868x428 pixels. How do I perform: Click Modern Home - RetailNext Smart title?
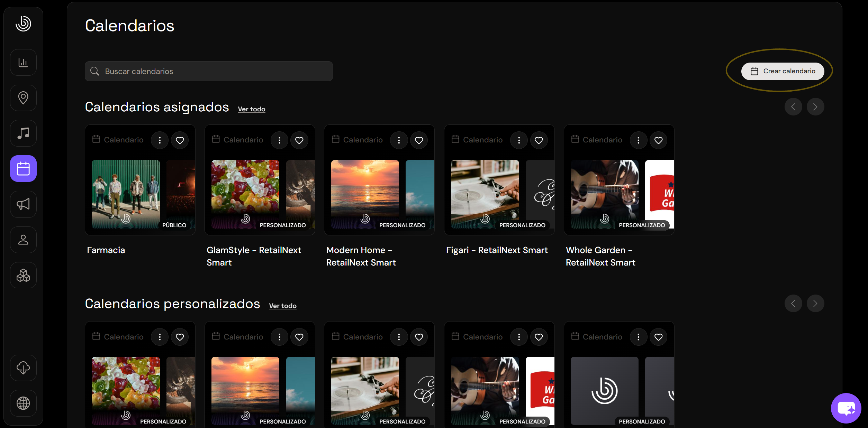click(361, 256)
